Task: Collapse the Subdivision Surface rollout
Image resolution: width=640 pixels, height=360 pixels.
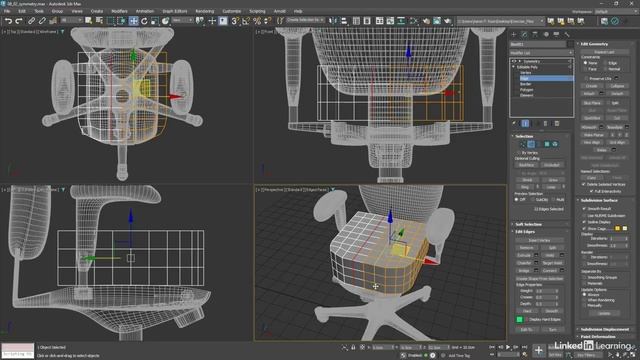Action: click(599, 200)
